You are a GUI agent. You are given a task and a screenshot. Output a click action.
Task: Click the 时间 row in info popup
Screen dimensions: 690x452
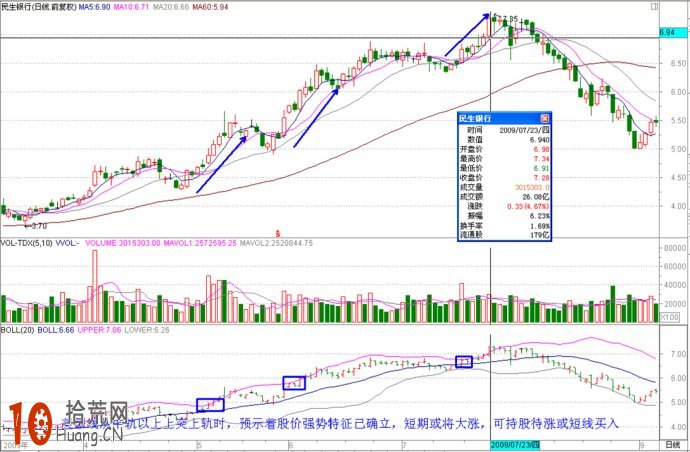point(504,130)
